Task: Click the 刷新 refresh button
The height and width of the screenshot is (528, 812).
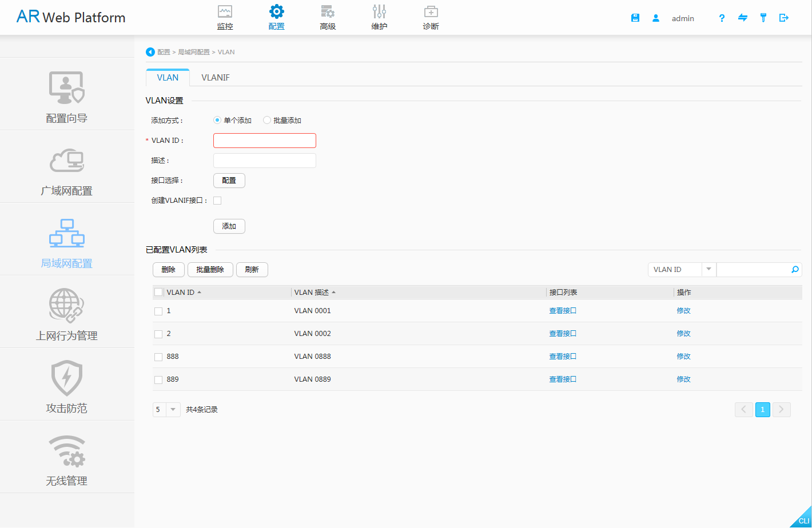Action: (252, 270)
